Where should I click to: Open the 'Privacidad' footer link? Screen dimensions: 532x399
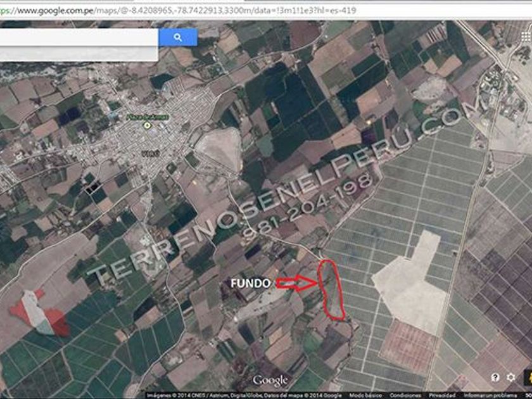tap(442, 396)
